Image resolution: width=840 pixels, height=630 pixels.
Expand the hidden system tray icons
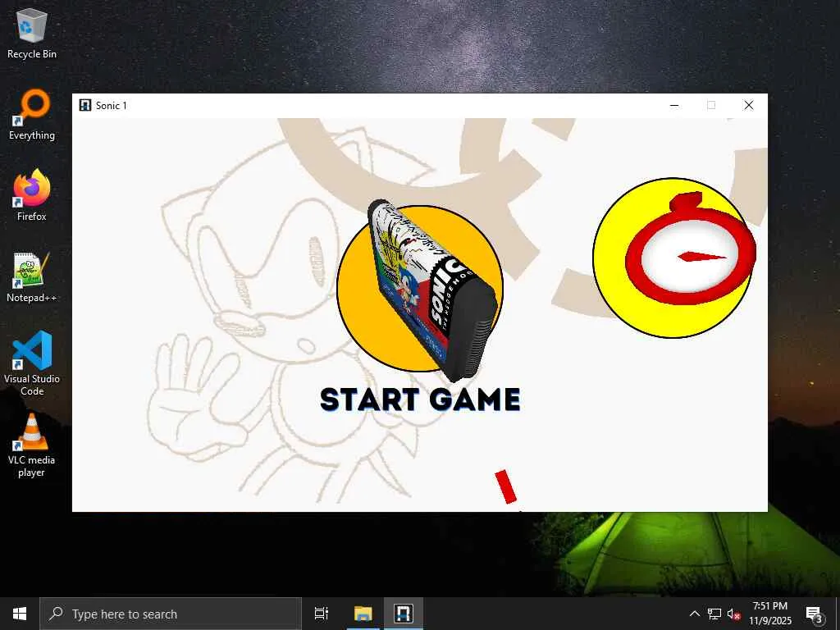coord(694,614)
